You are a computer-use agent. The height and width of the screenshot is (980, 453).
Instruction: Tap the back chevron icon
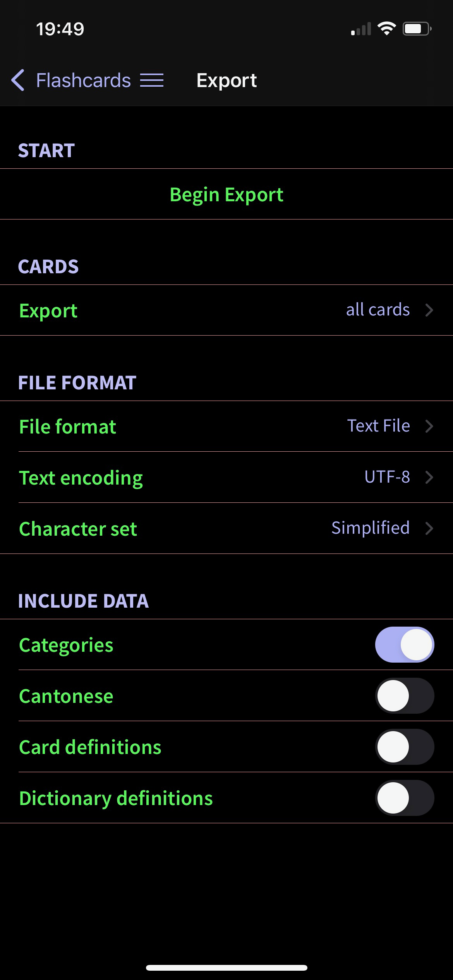point(18,81)
